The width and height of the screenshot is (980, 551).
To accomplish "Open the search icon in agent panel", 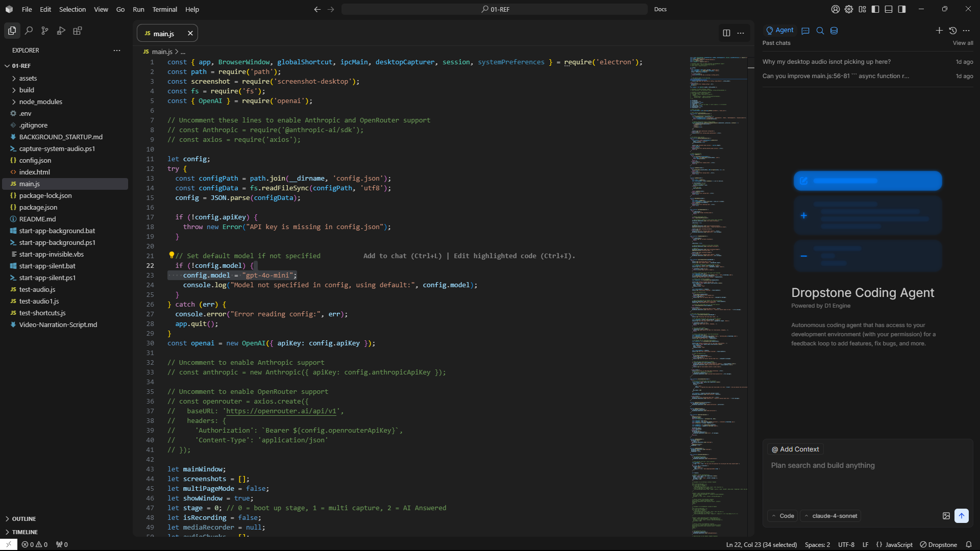I will click(x=820, y=31).
